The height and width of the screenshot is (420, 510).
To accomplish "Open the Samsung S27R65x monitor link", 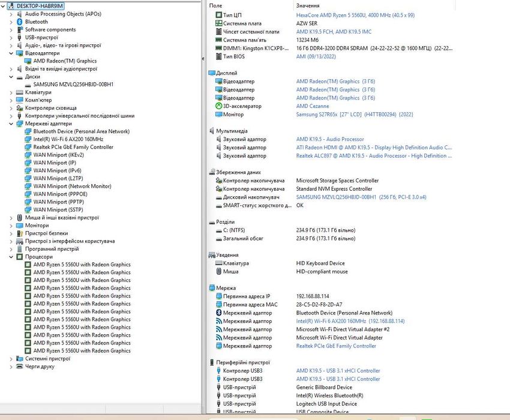I will [x=355, y=115].
